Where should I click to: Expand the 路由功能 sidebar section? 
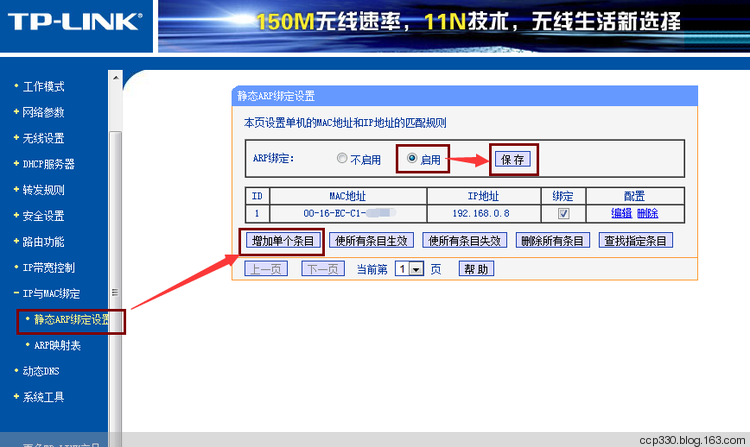pos(43,241)
